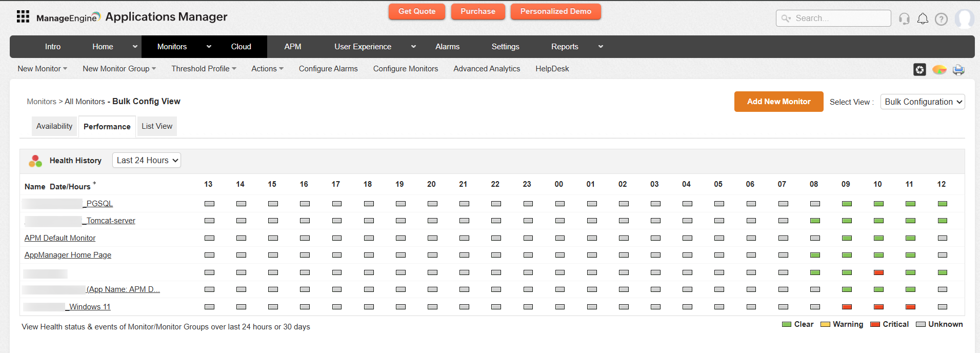Open the apps grid launcher icon
The image size is (980, 353).
click(x=23, y=16)
